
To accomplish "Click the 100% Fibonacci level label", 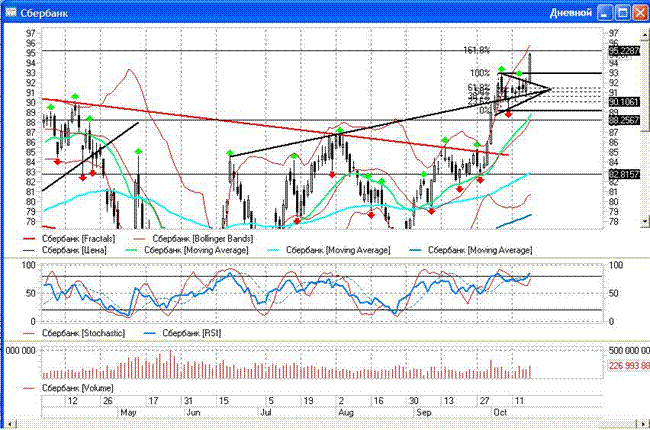I will tap(480, 73).
